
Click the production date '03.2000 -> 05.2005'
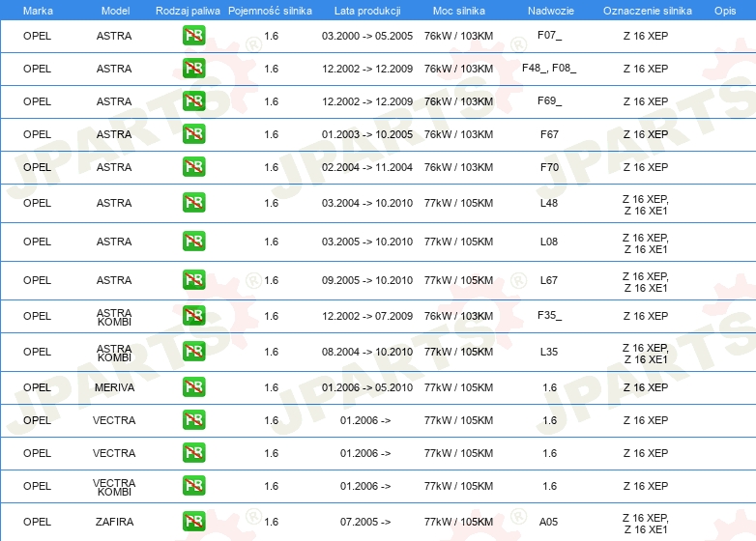pos(367,36)
